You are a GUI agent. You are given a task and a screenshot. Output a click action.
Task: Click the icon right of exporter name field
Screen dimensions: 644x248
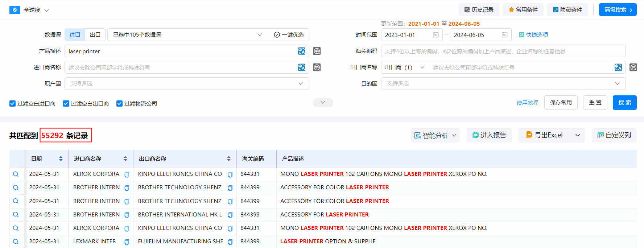(x=633, y=67)
